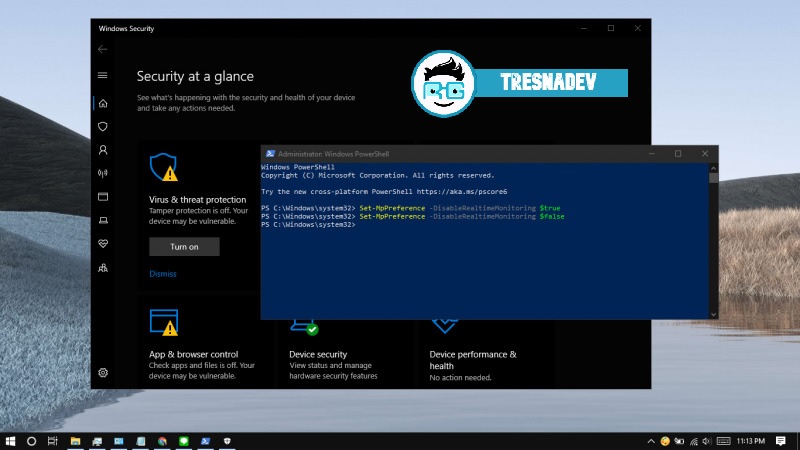
Task: Switch to PowerShell via its taskbar icon
Action: coord(206,441)
